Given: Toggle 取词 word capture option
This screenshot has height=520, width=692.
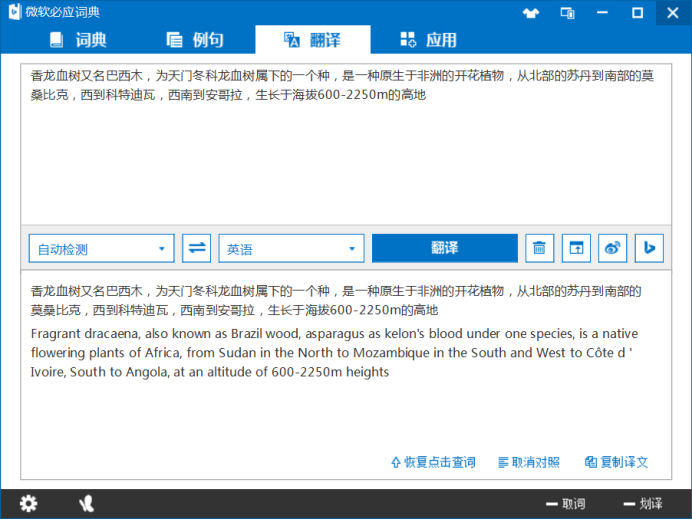Looking at the screenshot, I should click(566, 504).
